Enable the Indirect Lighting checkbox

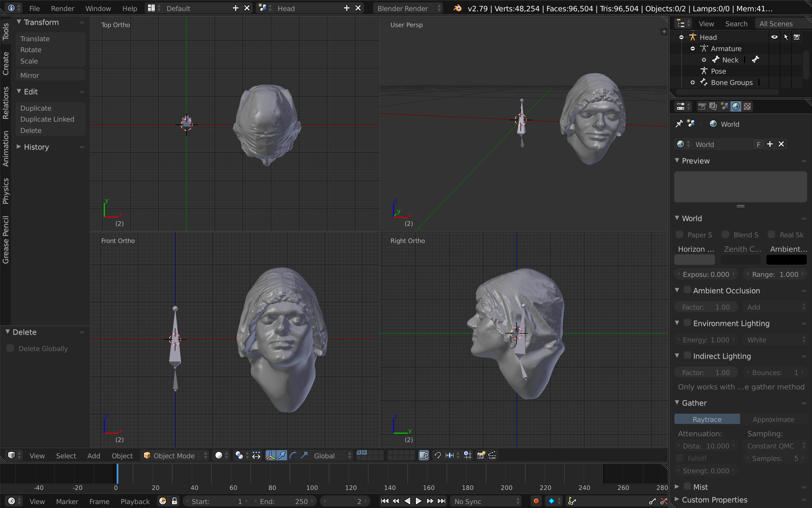click(x=687, y=355)
